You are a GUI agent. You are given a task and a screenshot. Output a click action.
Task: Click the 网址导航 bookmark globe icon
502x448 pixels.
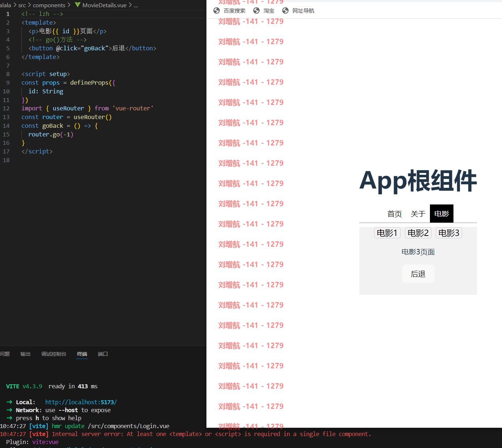pos(285,10)
